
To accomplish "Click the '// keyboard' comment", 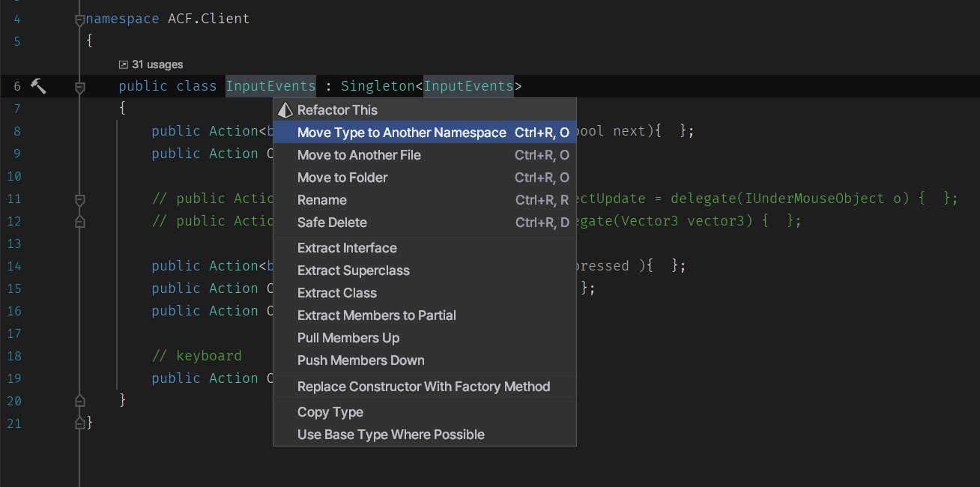I will point(196,356).
